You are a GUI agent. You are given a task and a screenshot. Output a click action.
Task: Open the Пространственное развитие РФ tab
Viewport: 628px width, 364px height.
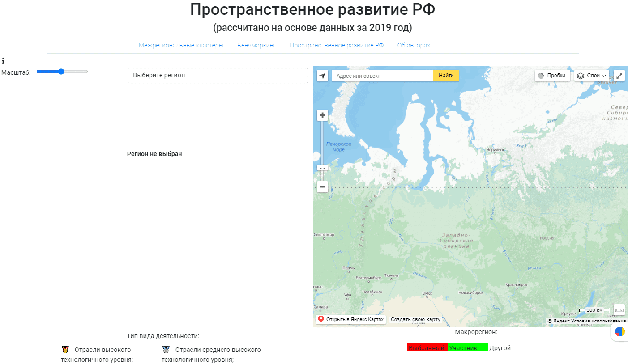337,45
